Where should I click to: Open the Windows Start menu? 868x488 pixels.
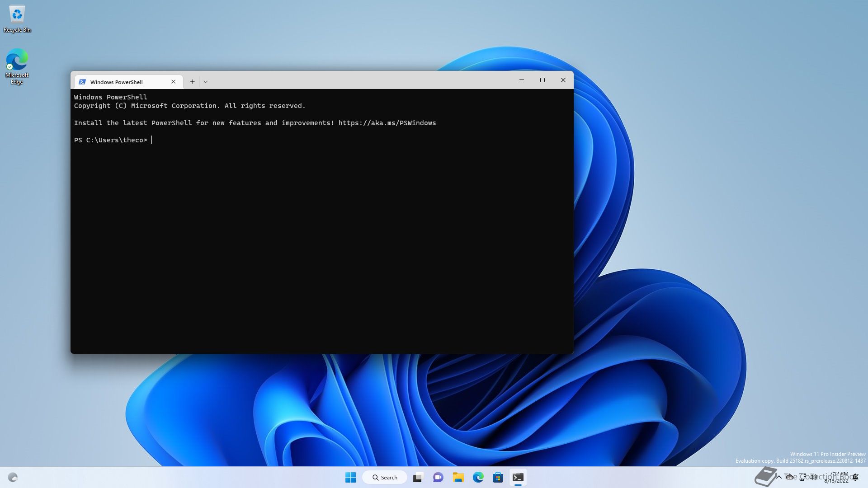coord(350,477)
